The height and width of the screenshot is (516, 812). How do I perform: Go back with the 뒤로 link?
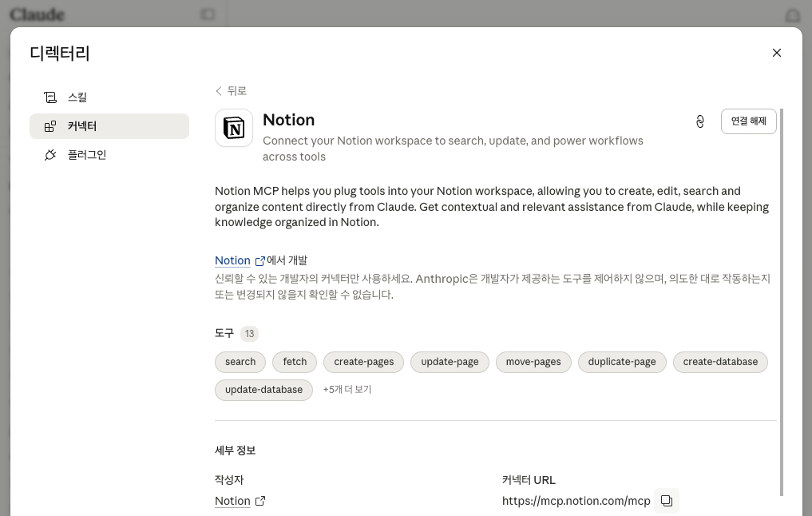pyautogui.click(x=231, y=91)
